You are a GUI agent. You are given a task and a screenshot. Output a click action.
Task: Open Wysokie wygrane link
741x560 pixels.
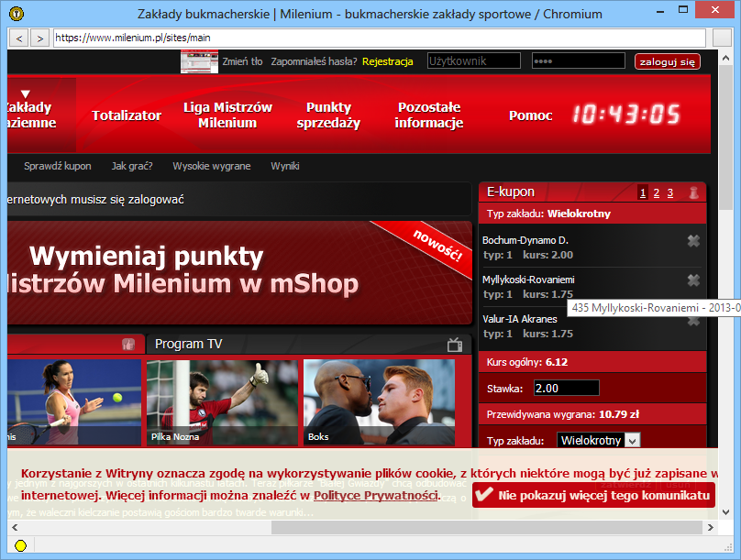point(212,166)
